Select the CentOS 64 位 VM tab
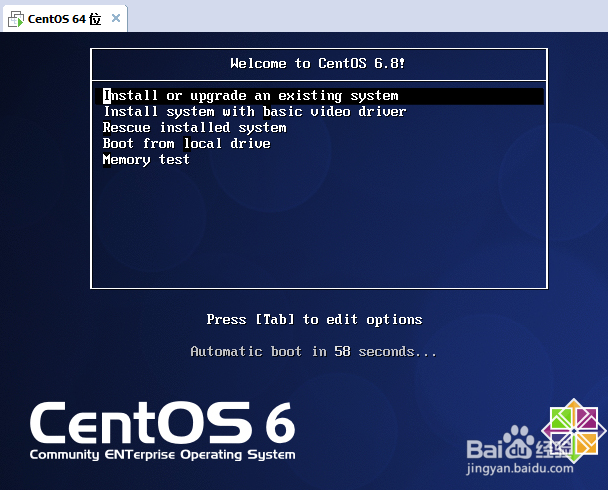608x490 pixels. (x=65, y=18)
